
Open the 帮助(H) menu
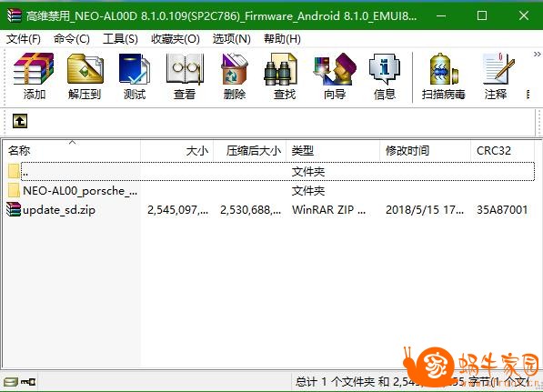282,39
